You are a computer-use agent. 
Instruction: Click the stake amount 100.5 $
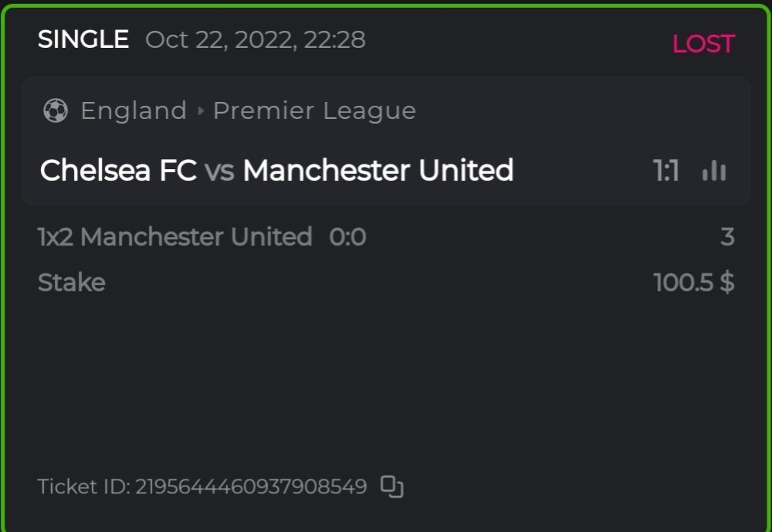pyautogui.click(x=696, y=282)
